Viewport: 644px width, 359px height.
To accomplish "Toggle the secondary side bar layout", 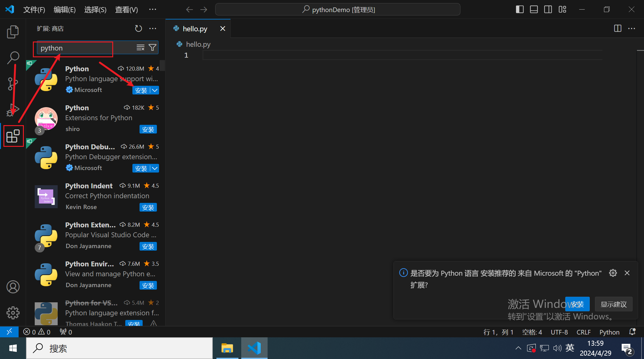I will pyautogui.click(x=548, y=10).
